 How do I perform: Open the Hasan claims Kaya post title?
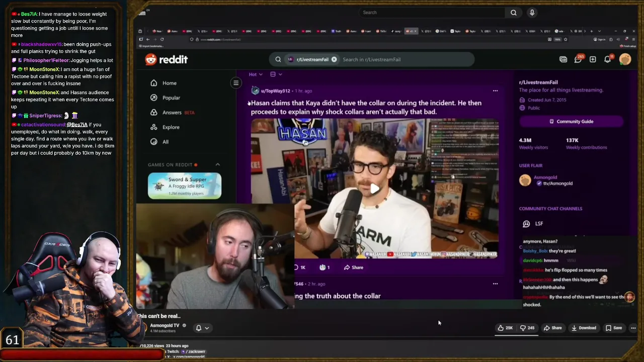[x=366, y=107]
